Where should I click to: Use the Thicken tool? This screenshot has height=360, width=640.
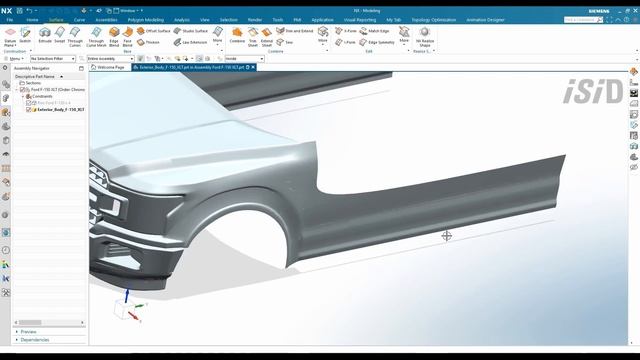click(x=148, y=42)
